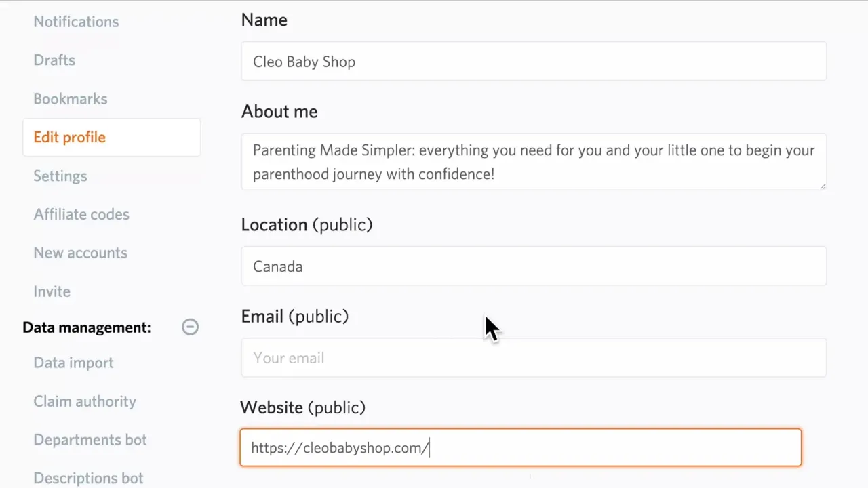The width and height of the screenshot is (868, 488).
Task: Click the Website field with cleobabyshop URL
Action: [x=520, y=448]
